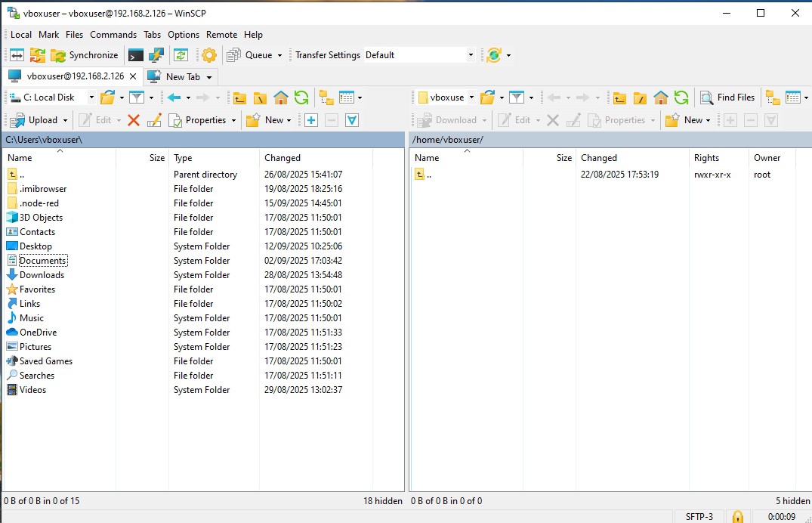Click the Find Files button

click(x=727, y=97)
